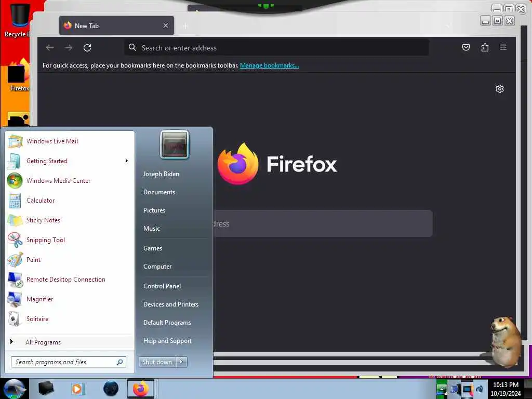Viewport: 532px width, 399px height.
Task: Click the Firefox address bar
Action: point(276,47)
